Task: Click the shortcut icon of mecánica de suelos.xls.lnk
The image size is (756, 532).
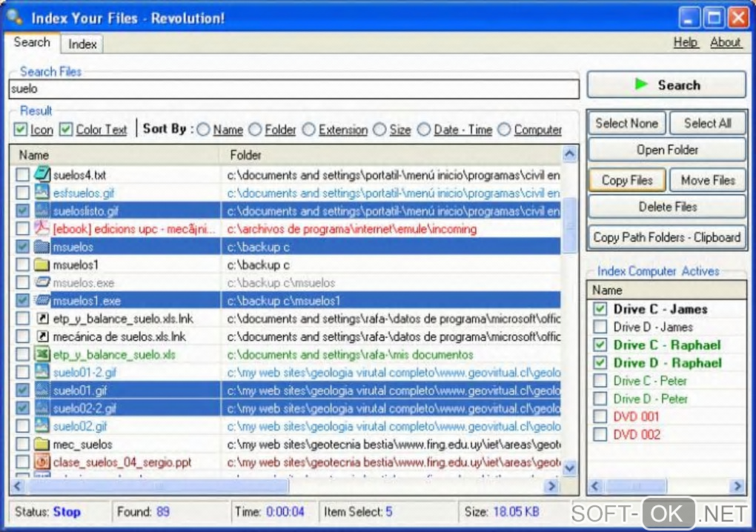Action: 42,336
